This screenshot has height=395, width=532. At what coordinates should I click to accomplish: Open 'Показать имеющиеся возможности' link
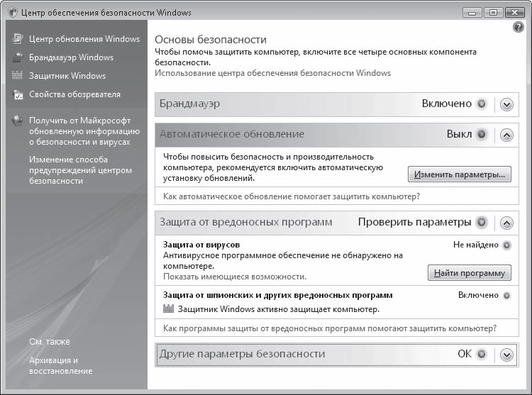pyautogui.click(x=235, y=277)
